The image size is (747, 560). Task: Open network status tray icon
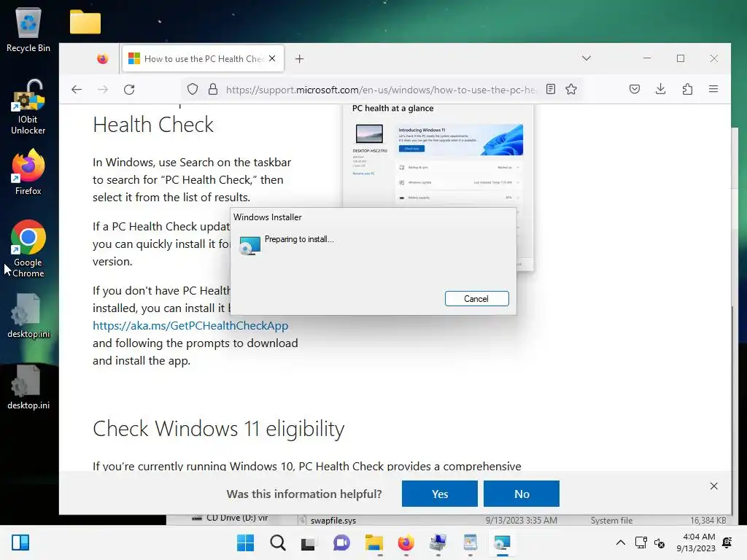pos(640,542)
